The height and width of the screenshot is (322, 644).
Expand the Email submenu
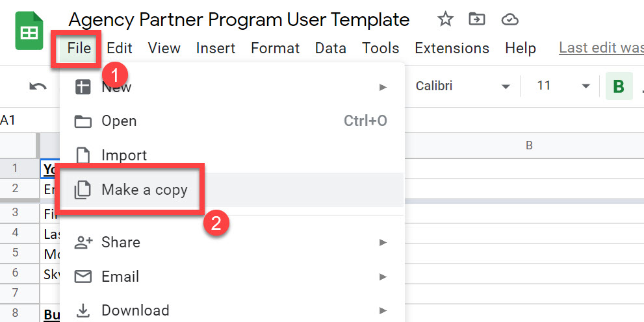232,277
